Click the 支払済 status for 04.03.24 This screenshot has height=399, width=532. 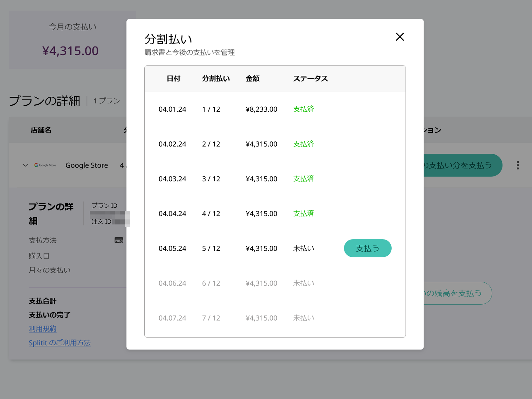[x=304, y=179]
